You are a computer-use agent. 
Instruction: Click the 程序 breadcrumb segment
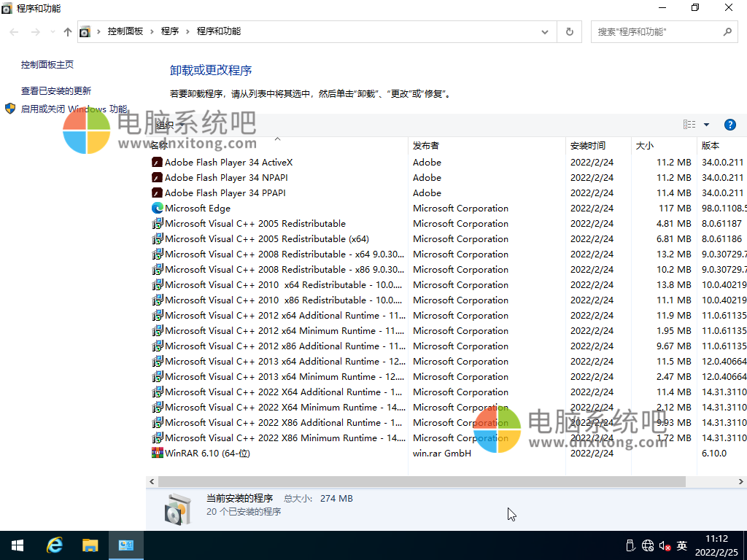[x=170, y=31]
